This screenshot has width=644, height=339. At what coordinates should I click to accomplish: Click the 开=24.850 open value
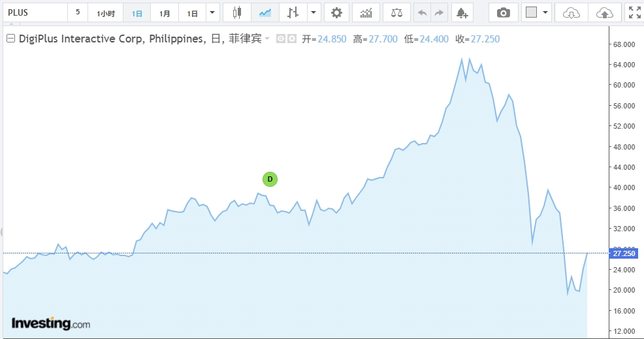[x=324, y=39]
